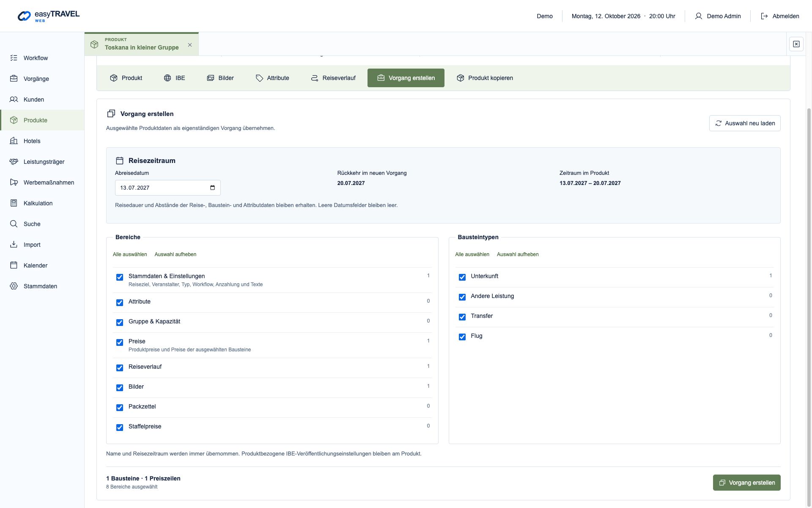Open Kalkulation section
This screenshot has width=812, height=508.
click(x=42, y=203)
